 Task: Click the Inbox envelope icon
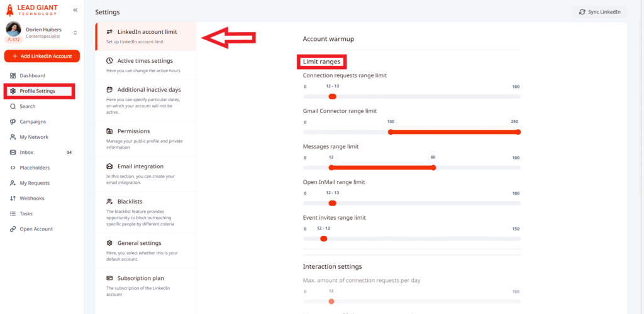coord(13,153)
